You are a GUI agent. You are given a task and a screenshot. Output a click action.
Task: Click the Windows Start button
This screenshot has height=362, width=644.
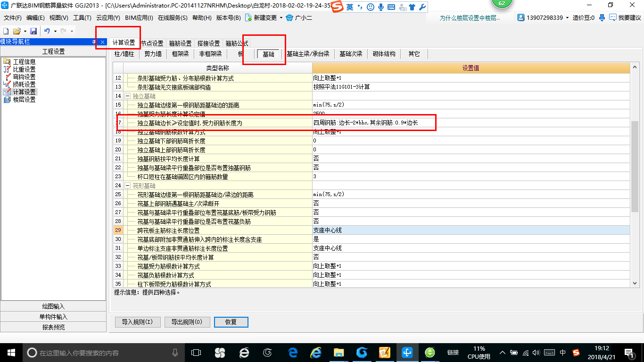point(11,352)
